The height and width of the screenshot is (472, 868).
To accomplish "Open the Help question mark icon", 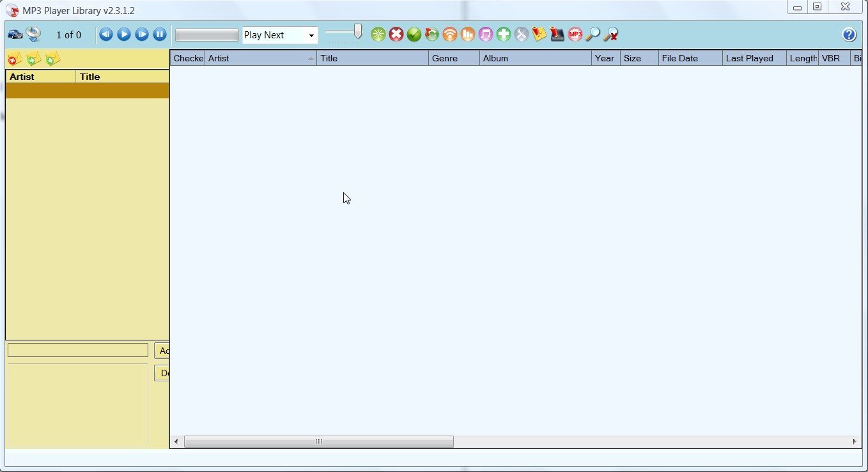I will click(849, 34).
